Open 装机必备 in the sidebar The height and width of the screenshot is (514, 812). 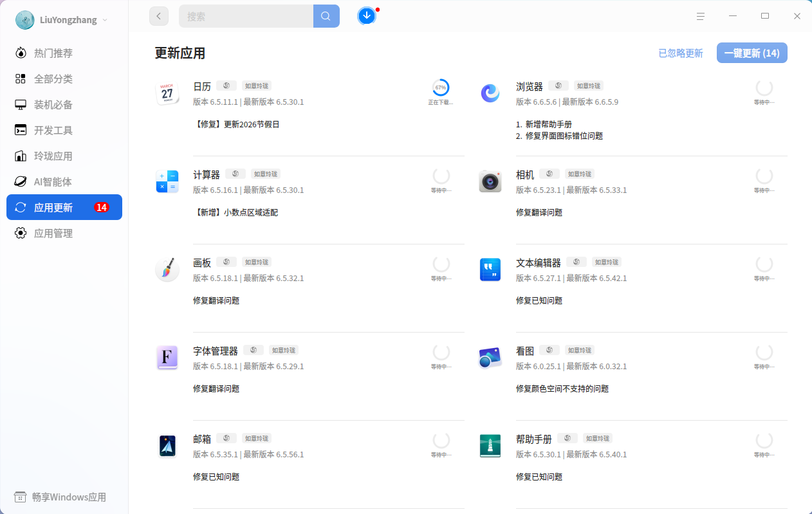pos(64,104)
